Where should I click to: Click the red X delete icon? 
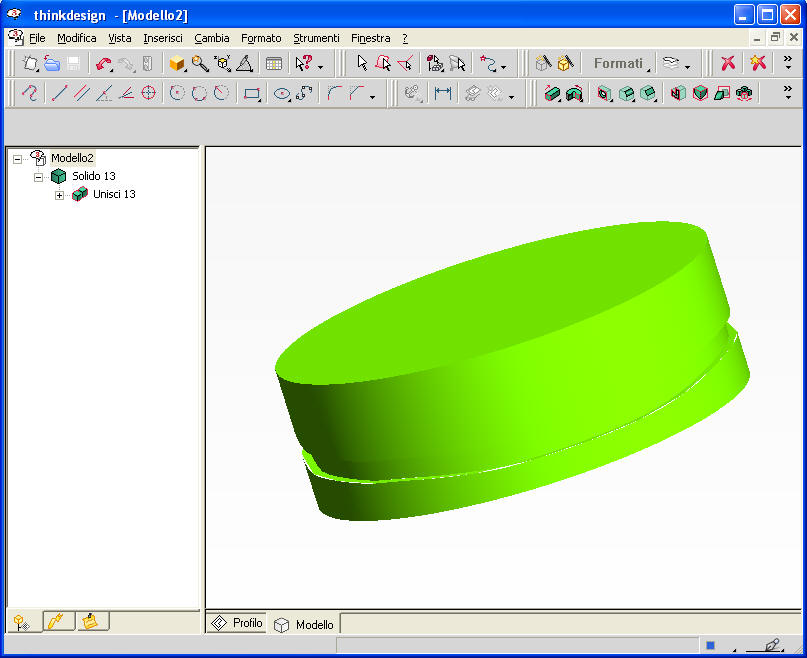[x=728, y=63]
